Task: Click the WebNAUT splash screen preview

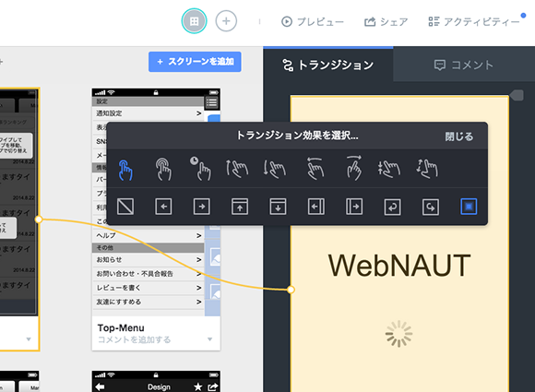Action: point(399,244)
